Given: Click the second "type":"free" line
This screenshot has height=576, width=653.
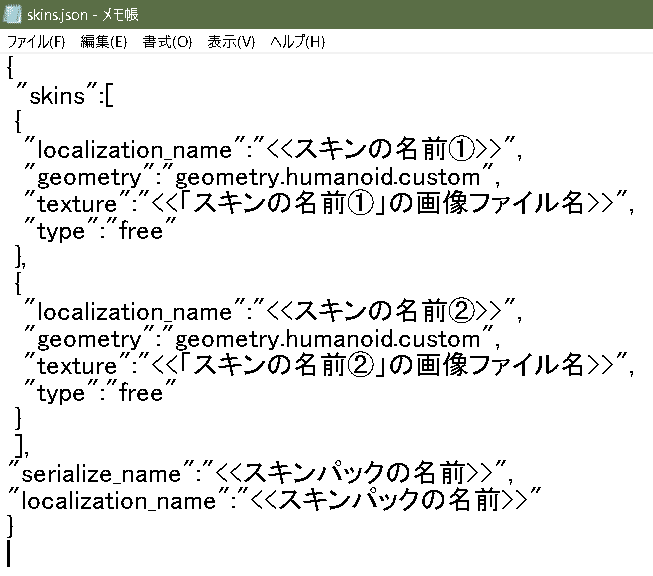Looking at the screenshot, I should tap(100, 392).
